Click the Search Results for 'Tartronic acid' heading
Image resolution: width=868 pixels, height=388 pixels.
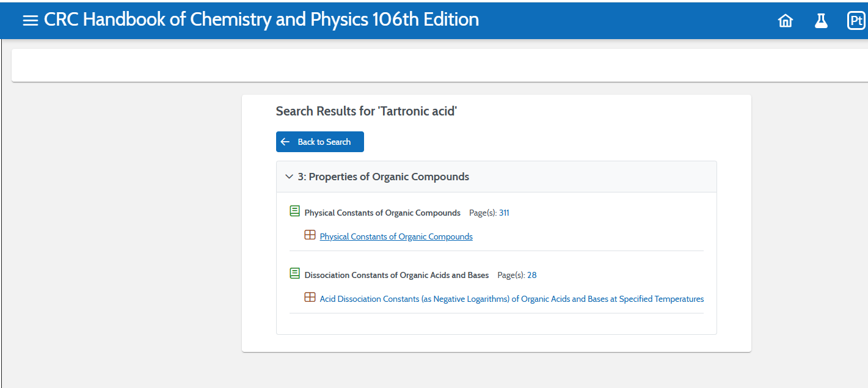coord(366,111)
